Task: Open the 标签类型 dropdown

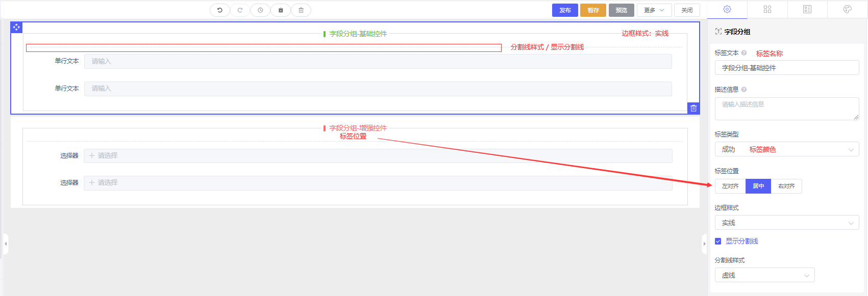Action: coord(786,149)
